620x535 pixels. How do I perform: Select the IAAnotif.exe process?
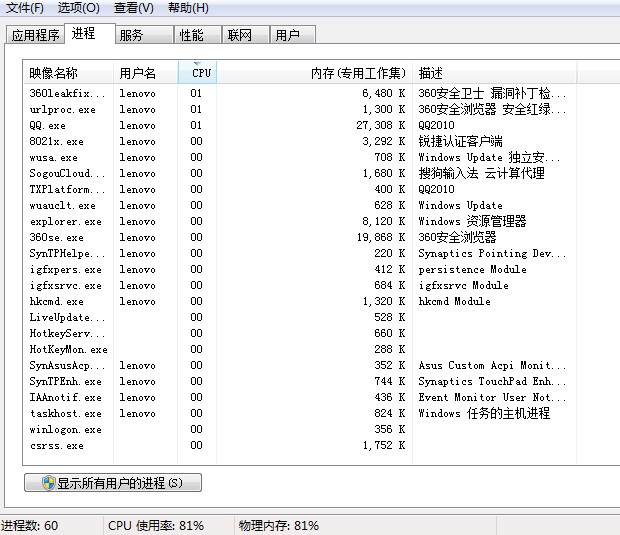coord(299,397)
